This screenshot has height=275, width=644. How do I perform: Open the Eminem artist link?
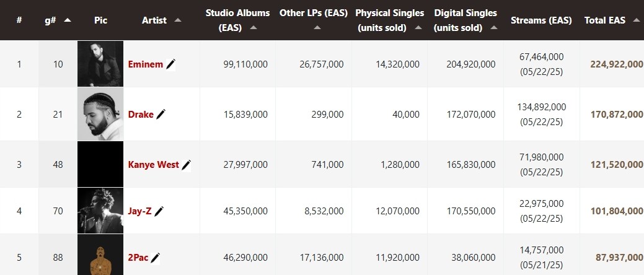coord(146,64)
